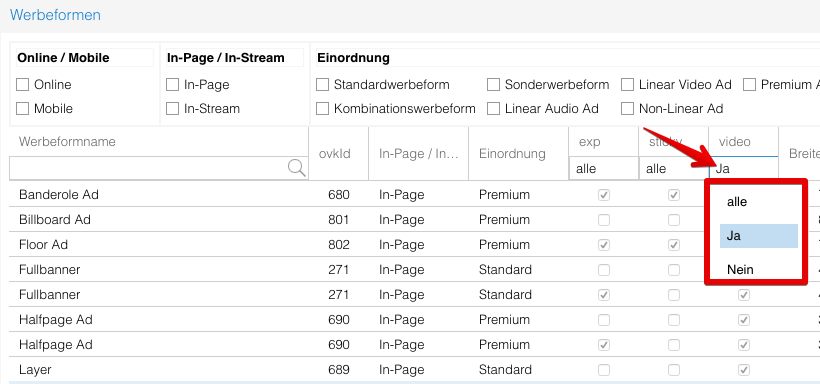Screen dimensions: 820x384
Task: Open the exp filter dropdown
Action: pos(603,168)
